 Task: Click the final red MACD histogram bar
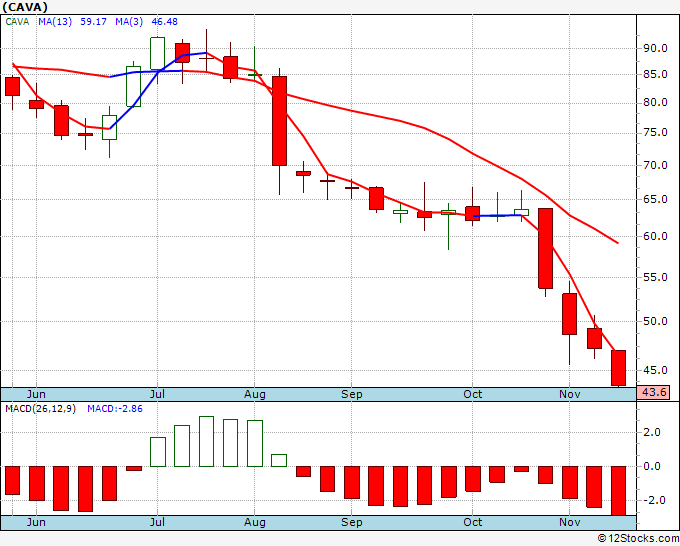click(x=618, y=491)
